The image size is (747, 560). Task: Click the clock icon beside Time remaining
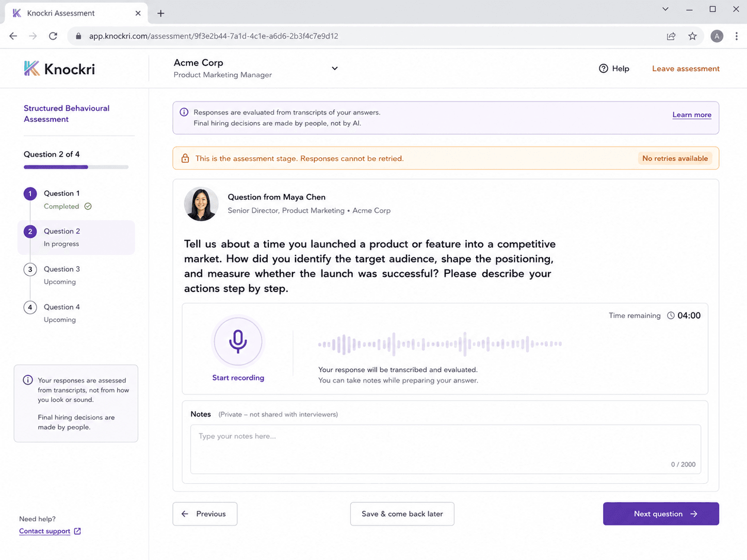(671, 316)
